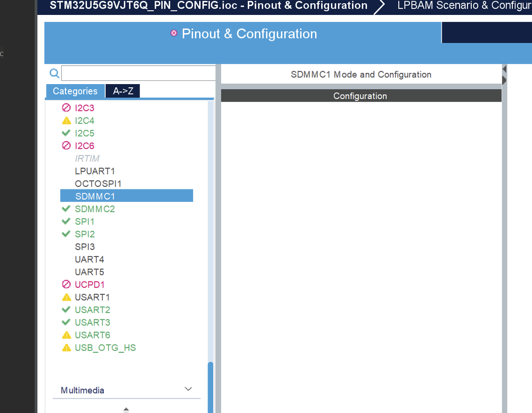Image resolution: width=532 pixels, height=413 pixels.
Task: Select USART6 peripheral
Action: point(93,335)
